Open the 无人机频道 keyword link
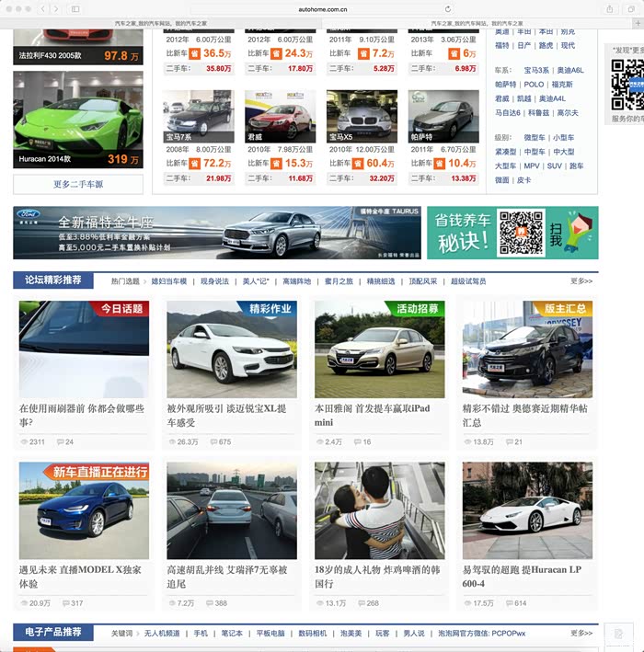The width and height of the screenshot is (644, 652). point(162,634)
